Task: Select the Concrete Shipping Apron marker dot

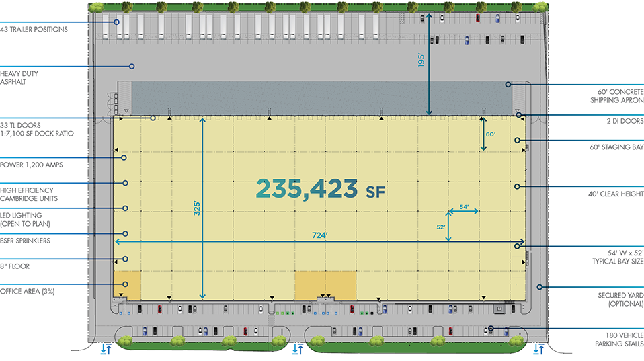Action: 509,85
